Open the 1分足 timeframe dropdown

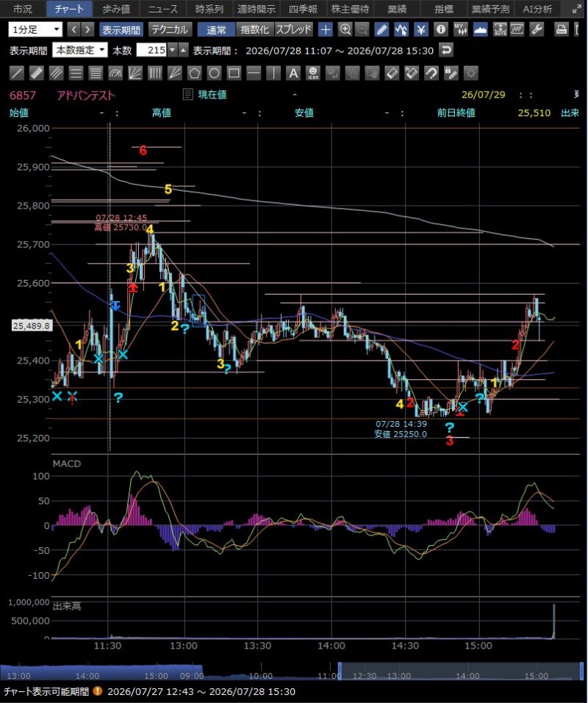click(x=35, y=30)
